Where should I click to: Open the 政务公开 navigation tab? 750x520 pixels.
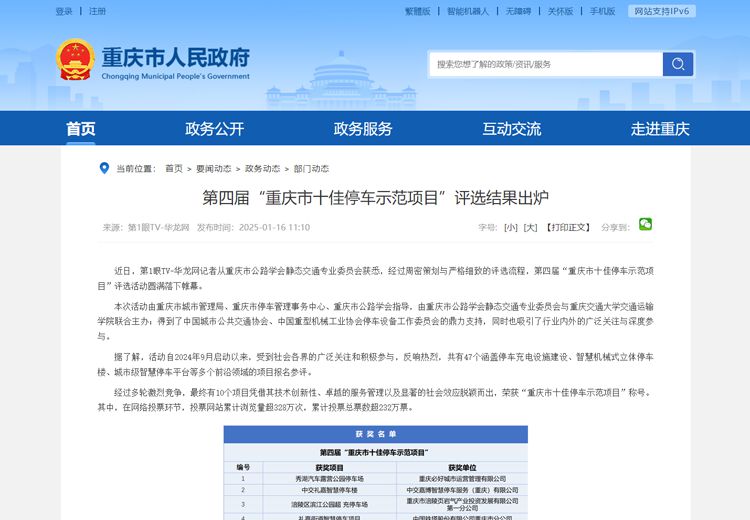(214, 129)
